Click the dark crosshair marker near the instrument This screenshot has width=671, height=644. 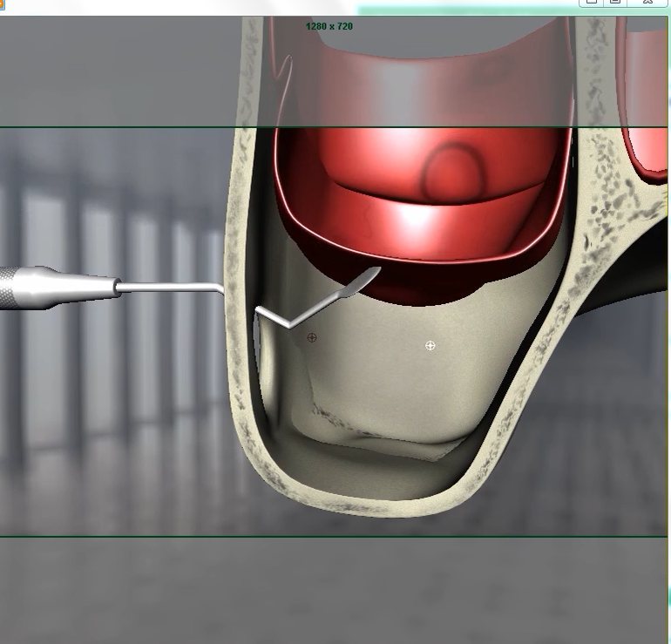coord(312,337)
